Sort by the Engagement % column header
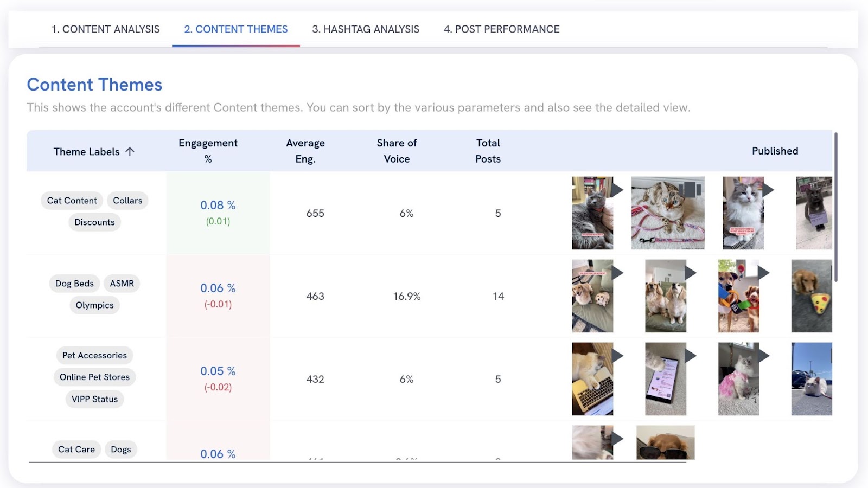This screenshot has width=868, height=488. pyautogui.click(x=208, y=151)
